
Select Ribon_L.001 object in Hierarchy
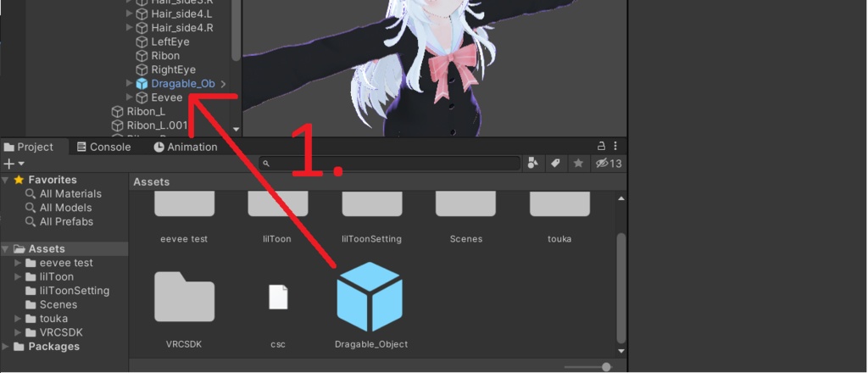click(157, 125)
